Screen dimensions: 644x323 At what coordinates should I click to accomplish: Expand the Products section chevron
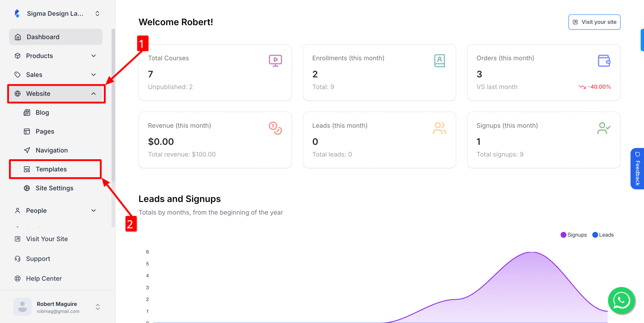click(94, 56)
